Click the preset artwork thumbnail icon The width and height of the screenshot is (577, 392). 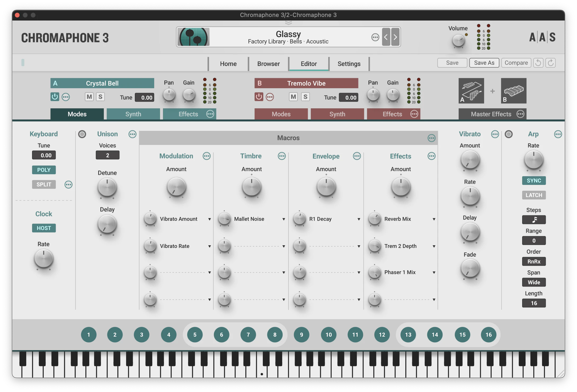[x=193, y=37]
